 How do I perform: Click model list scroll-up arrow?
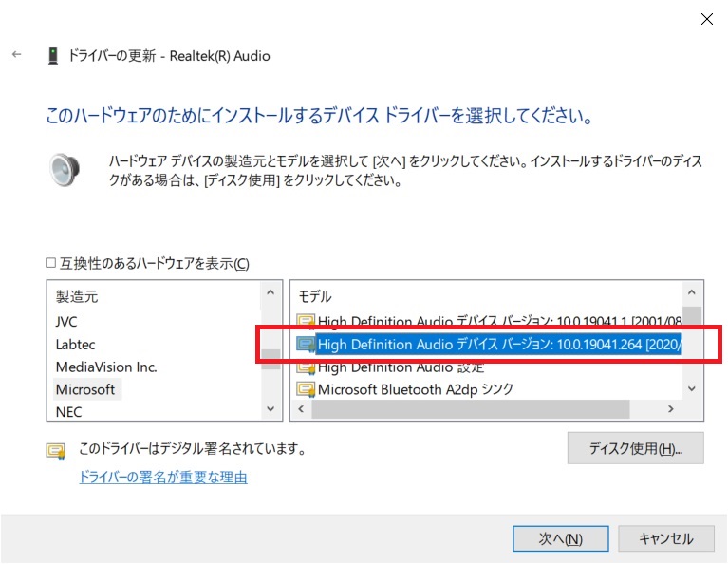point(692,292)
